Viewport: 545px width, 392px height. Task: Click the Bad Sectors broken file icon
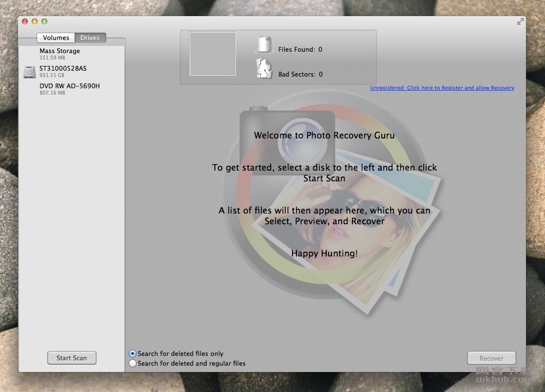[264, 68]
